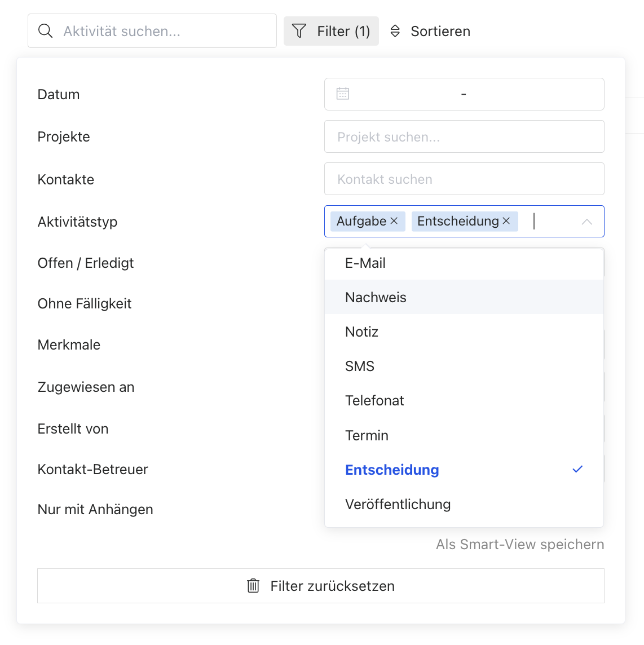644x645 pixels.
Task: Click the trash icon for filter reset
Action: click(x=253, y=586)
